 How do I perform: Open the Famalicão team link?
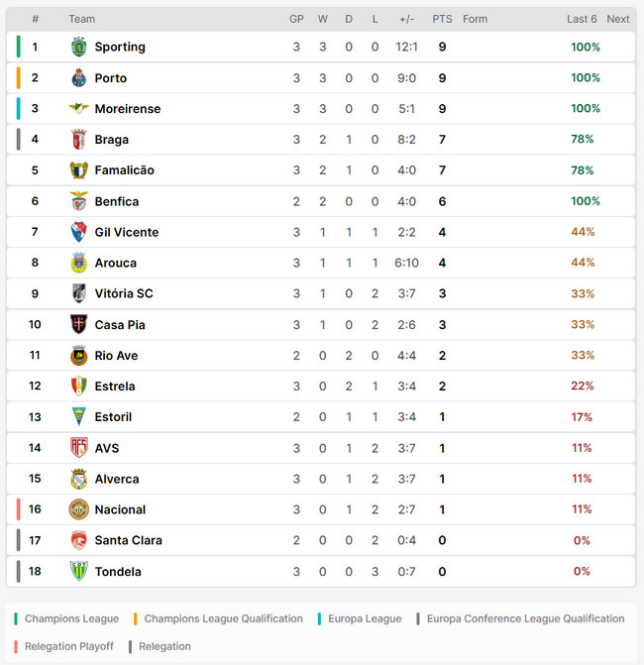pyautogui.click(x=124, y=170)
